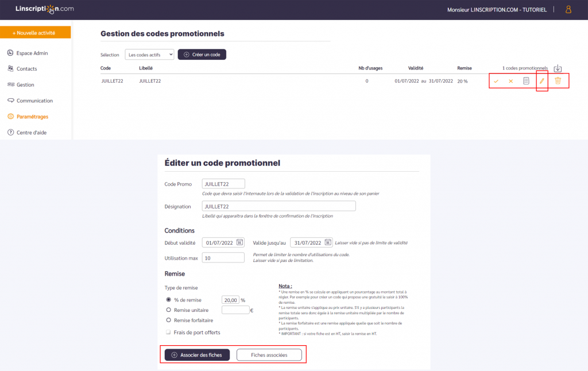Deactivate code JUILLET22 via the X icon
Image resolution: width=588 pixels, height=371 pixels.
click(510, 81)
